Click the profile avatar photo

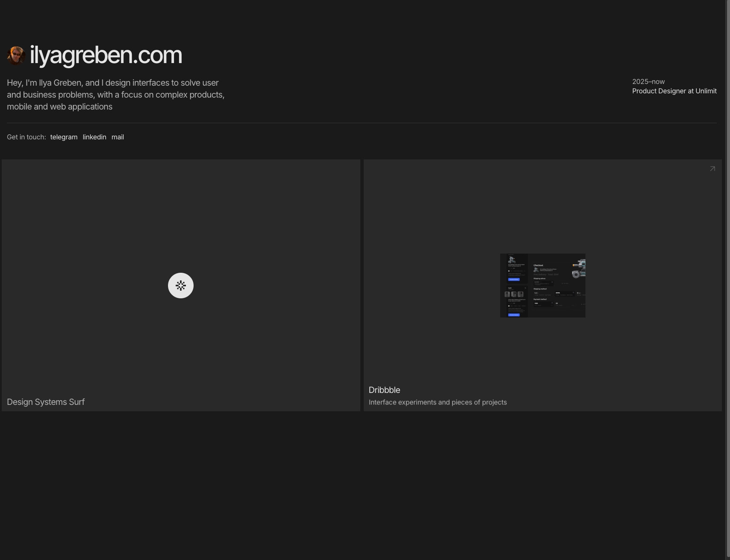pyautogui.click(x=16, y=55)
